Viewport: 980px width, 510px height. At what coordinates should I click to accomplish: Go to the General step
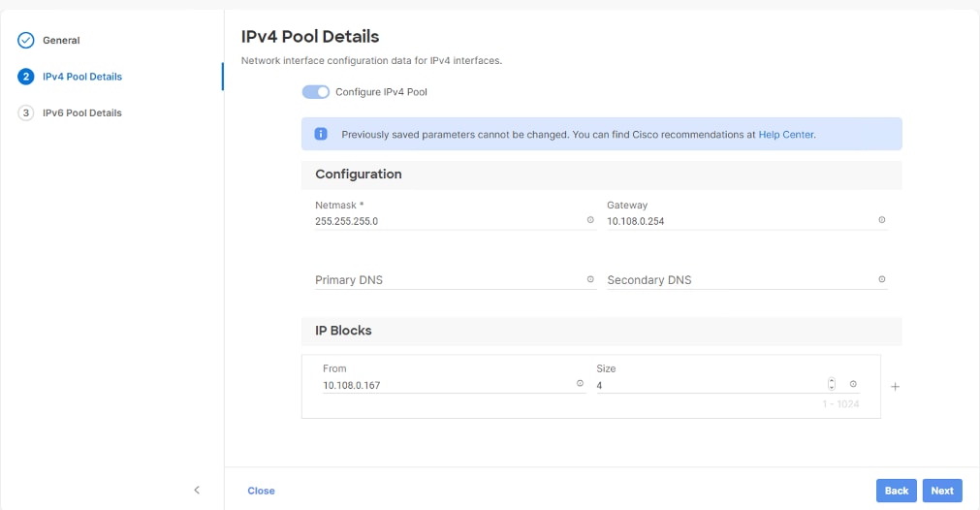click(61, 41)
